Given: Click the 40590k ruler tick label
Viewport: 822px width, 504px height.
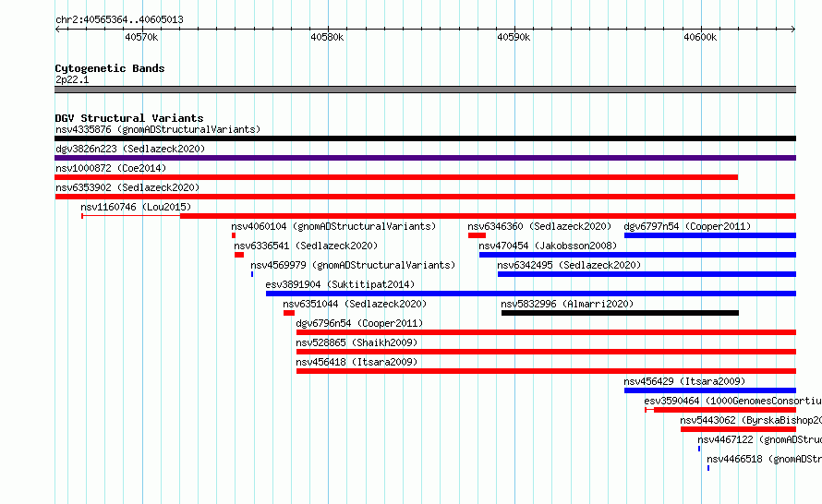Looking at the screenshot, I should pos(514,37).
